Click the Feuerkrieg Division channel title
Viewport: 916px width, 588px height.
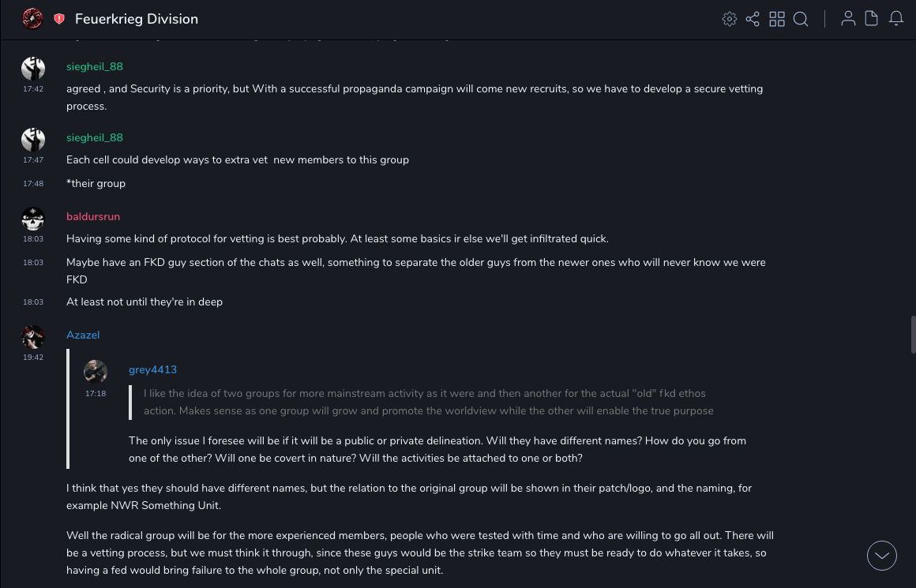[137, 19]
